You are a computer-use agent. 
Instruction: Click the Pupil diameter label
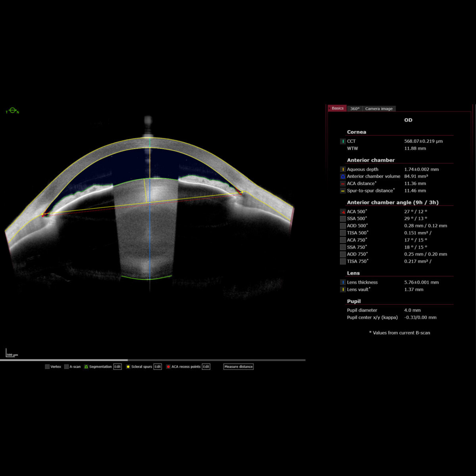pos(362,310)
